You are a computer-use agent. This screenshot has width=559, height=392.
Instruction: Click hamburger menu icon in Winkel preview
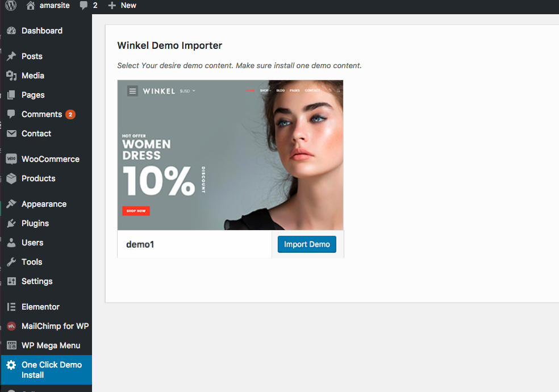(x=132, y=91)
